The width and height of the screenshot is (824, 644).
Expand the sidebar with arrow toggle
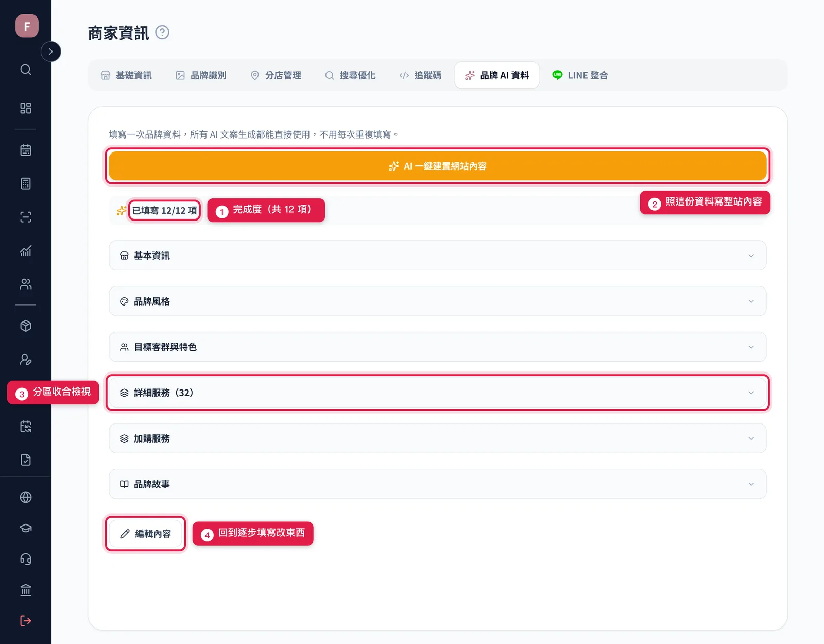tap(50, 52)
